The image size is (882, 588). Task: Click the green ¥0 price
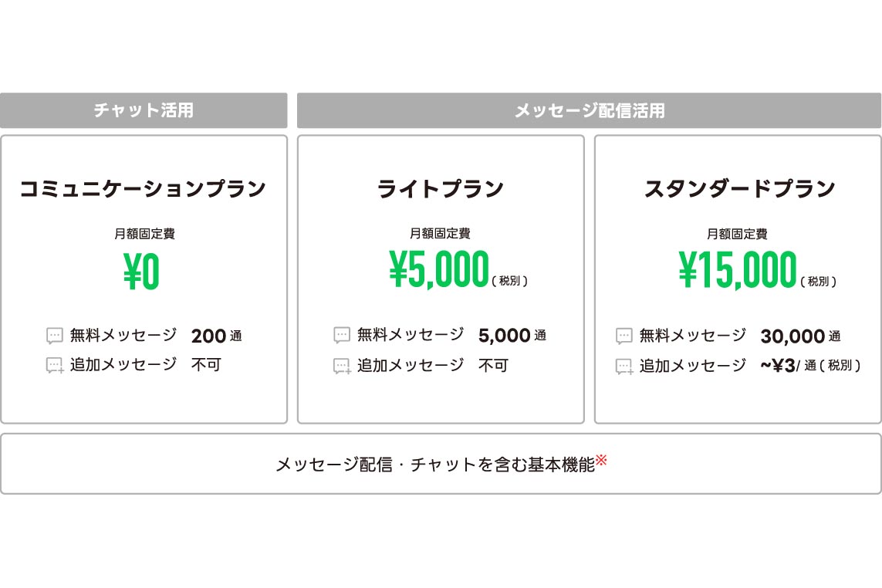tap(141, 272)
